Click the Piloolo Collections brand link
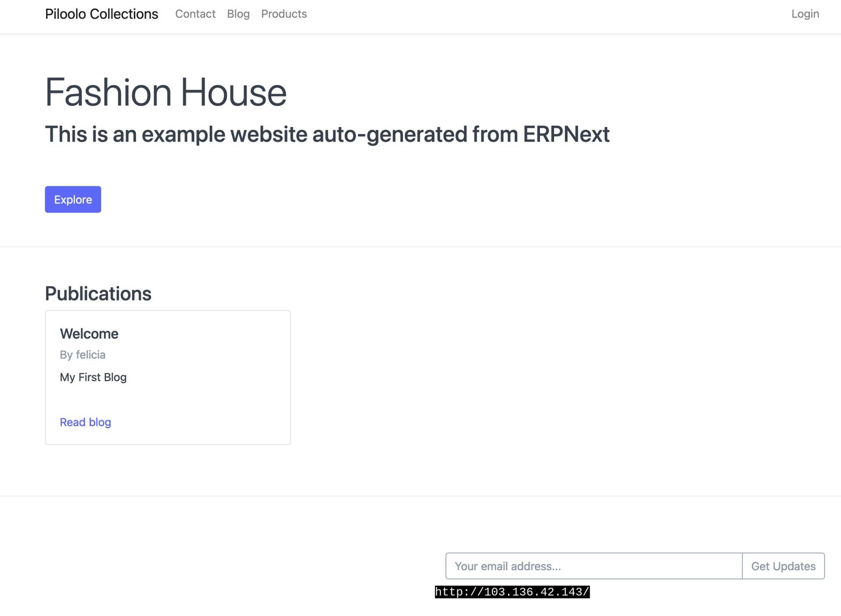 (101, 14)
